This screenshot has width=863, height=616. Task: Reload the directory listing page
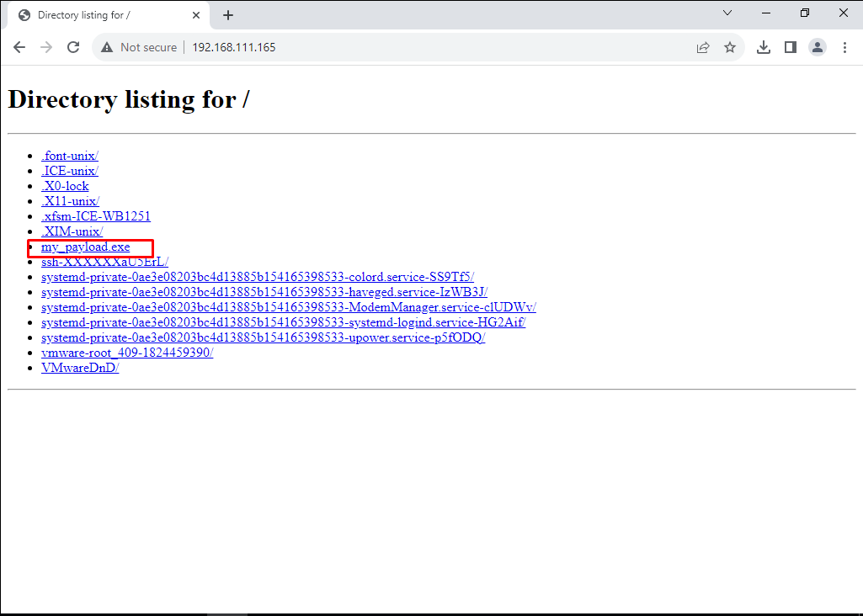pyautogui.click(x=73, y=48)
